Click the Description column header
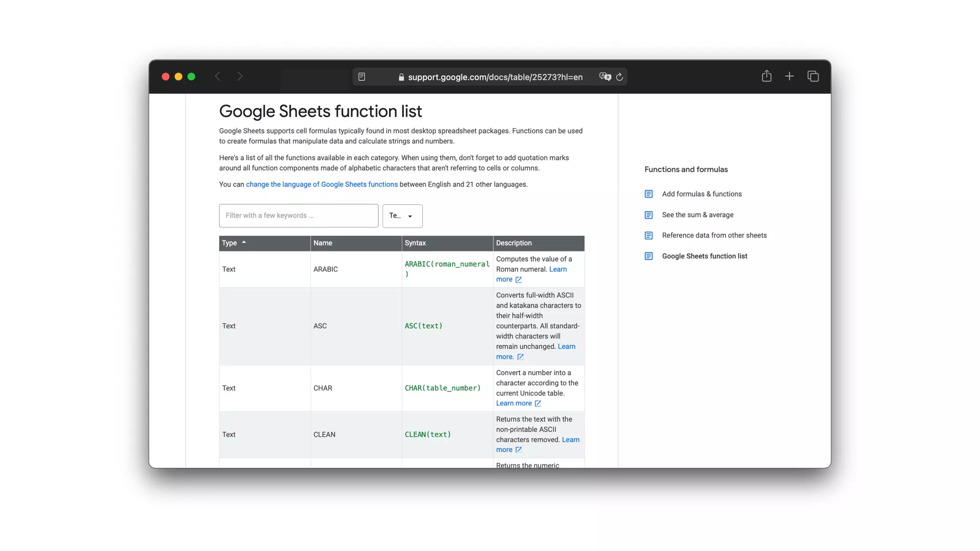Image resolution: width=980 pixels, height=551 pixels. tap(513, 243)
